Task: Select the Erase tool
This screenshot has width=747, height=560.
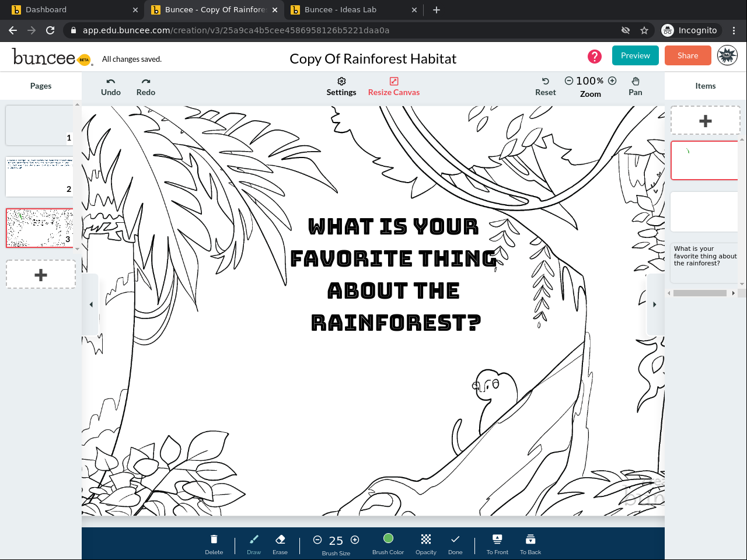Action: click(280, 539)
